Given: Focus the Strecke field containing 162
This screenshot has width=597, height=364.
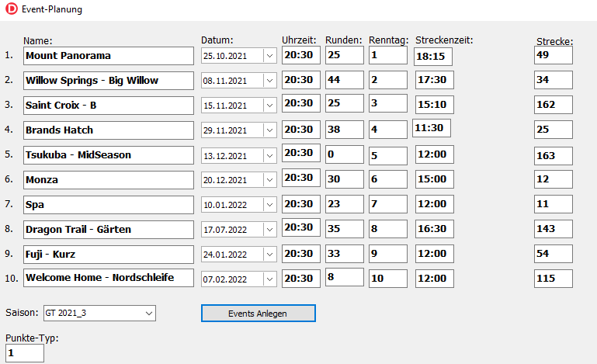Looking at the screenshot, I should 553,105.
